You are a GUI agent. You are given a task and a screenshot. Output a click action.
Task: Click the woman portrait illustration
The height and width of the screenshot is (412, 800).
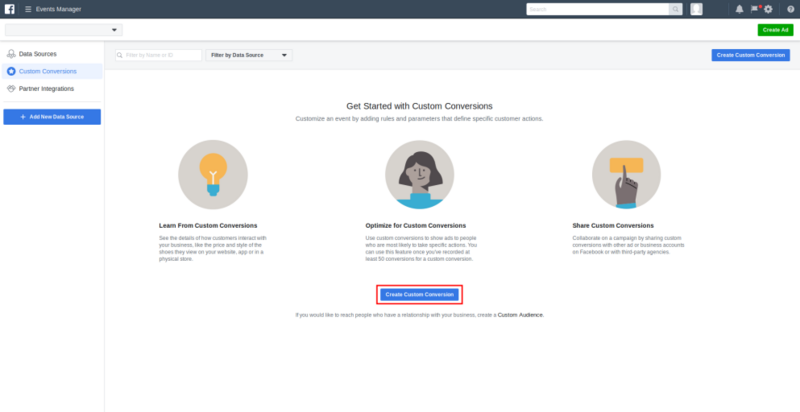click(x=419, y=174)
